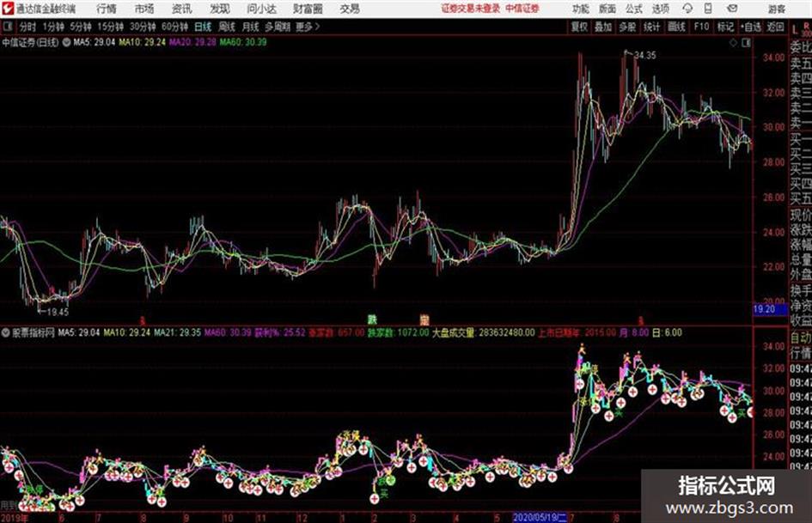Switch to the 5分钟 period tab
This screenshot has width=812, height=523.
(80, 27)
